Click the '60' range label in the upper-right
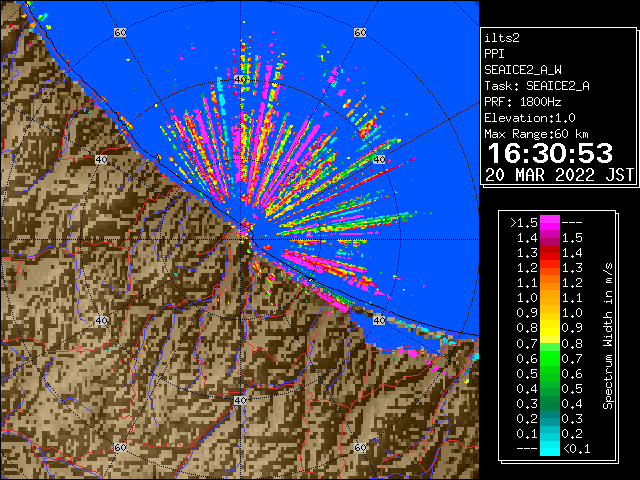640x480 pixels. [x=360, y=32]
